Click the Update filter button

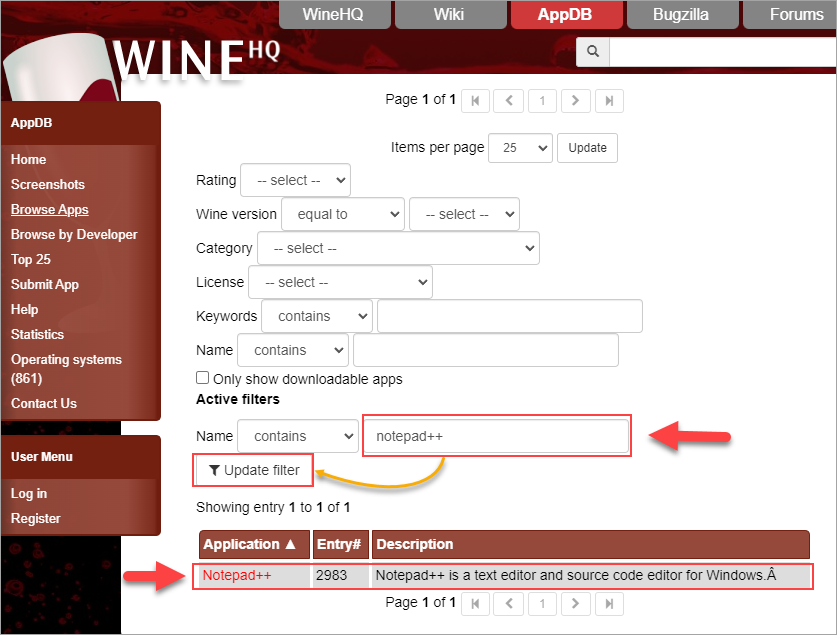[254, 470]
